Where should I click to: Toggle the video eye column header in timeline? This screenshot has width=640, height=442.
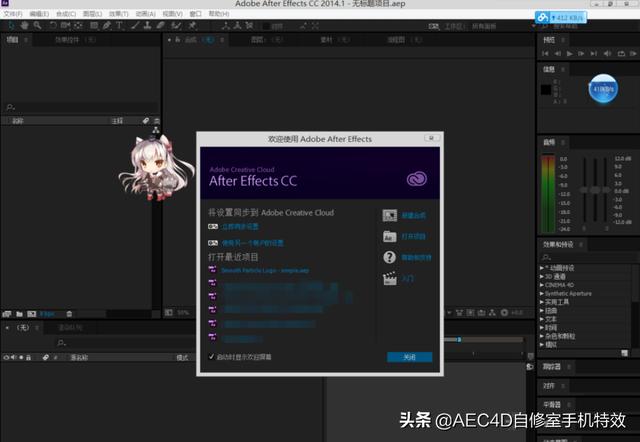point(6,358)
